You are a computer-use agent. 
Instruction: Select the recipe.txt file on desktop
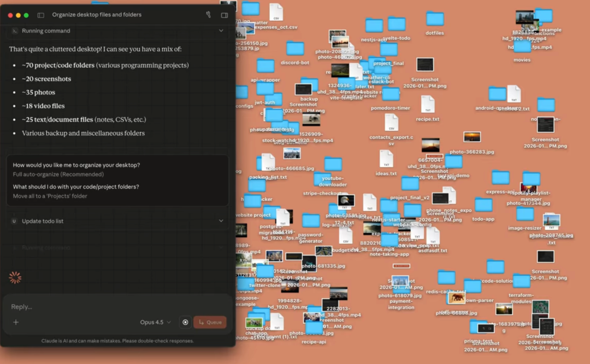(x=427, y=105)
